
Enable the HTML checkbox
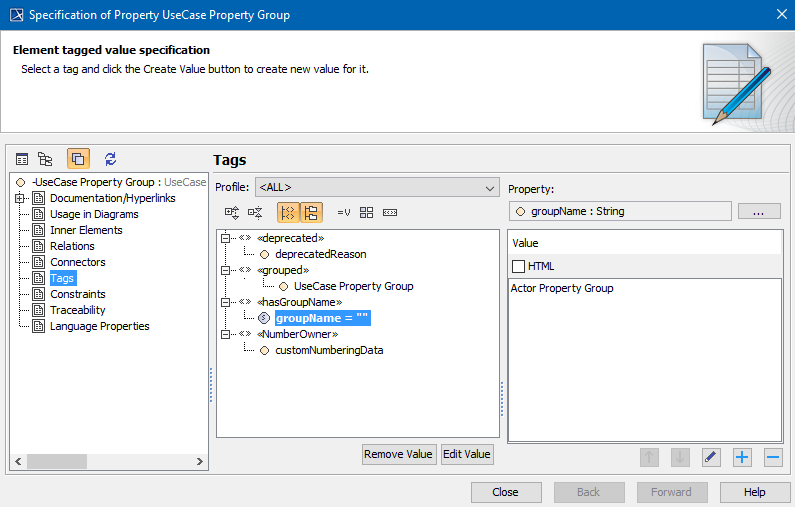518,266
